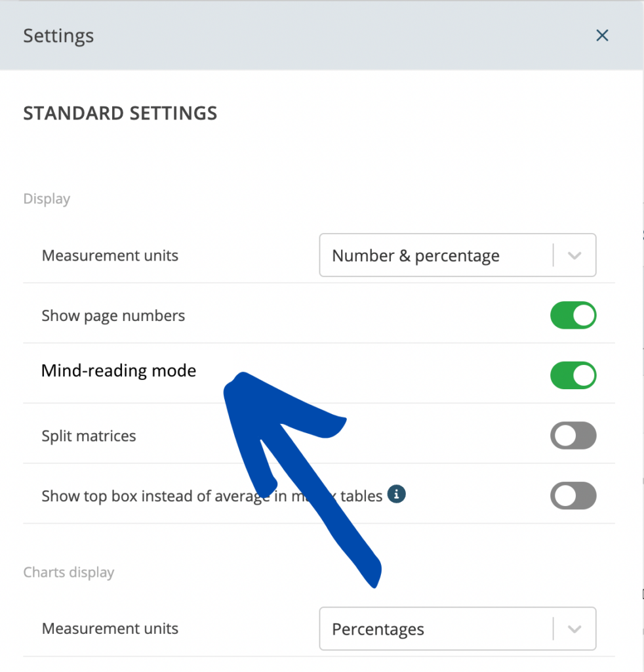Click the Mind-reading mode label text
Screen dimensions: 644x672
click(119, 371)
